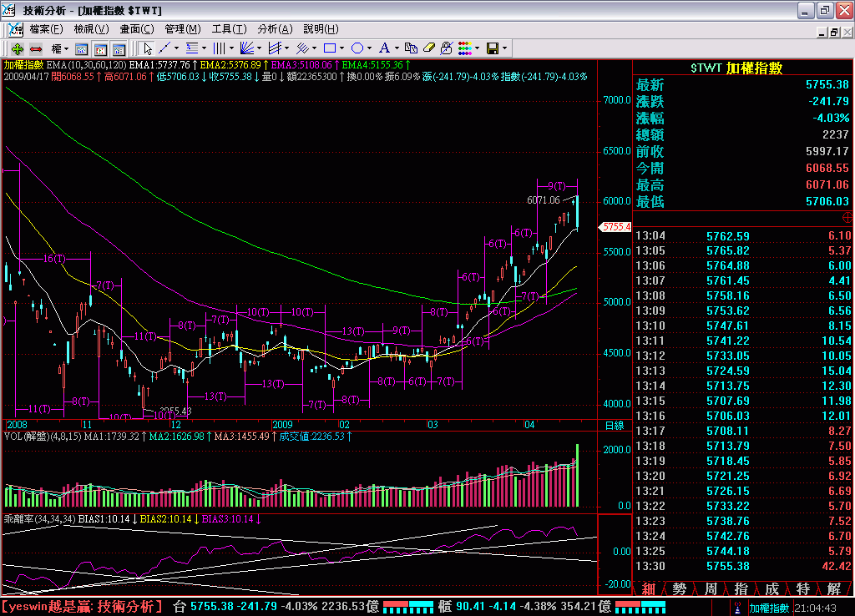Screen dimensions: 855x616
Task: Select the green four-way move tool
Action: [x=17, y=48]
